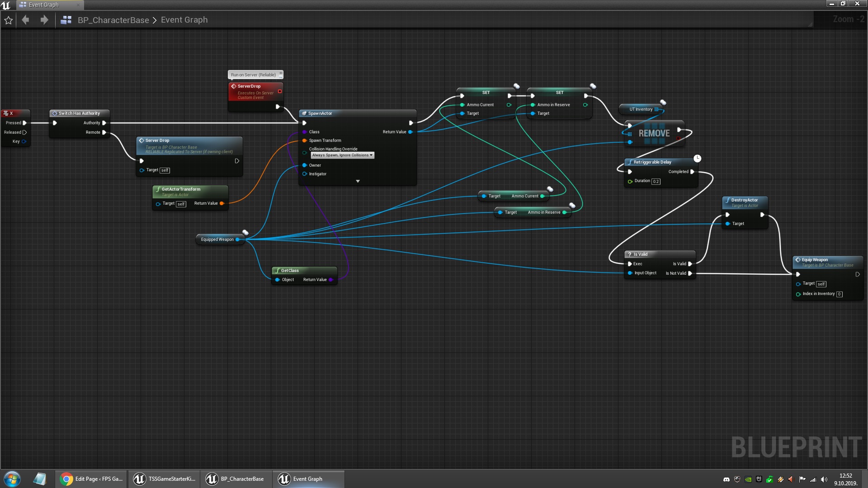The width and height of the screenshot is (868, 488).
Task: Go back with the left arrow
Action: pyautogui.click(x=26, y=20)
